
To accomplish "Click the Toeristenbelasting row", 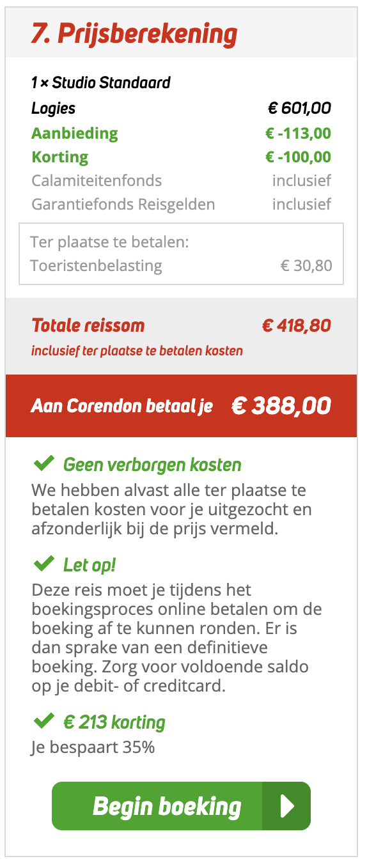I will [182, 265].
